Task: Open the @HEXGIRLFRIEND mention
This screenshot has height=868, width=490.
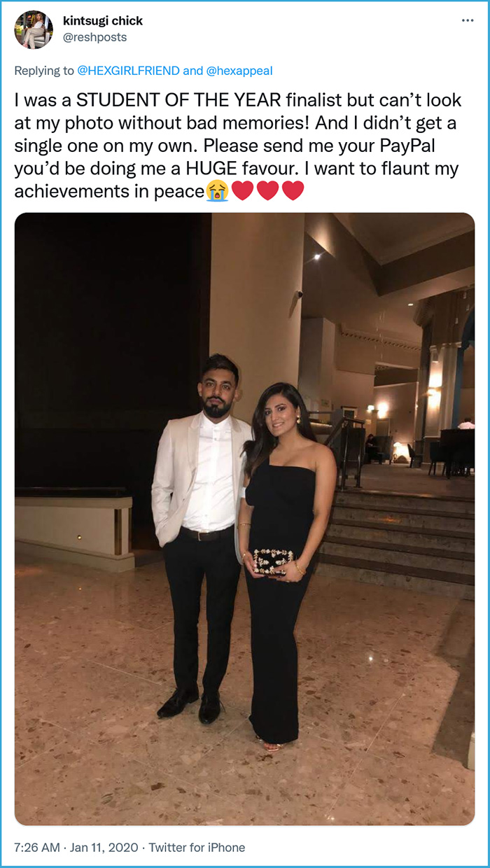Action: click(x=130, y=71)
